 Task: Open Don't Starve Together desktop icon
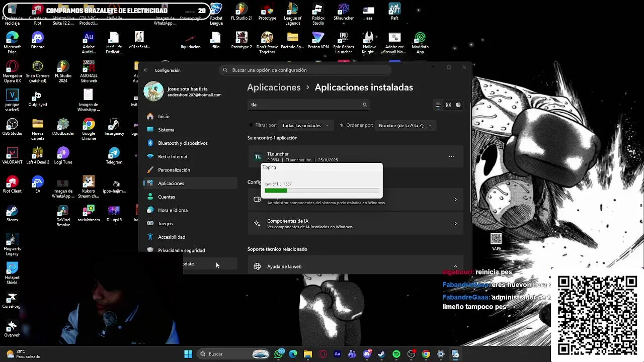tap(267, 43)
